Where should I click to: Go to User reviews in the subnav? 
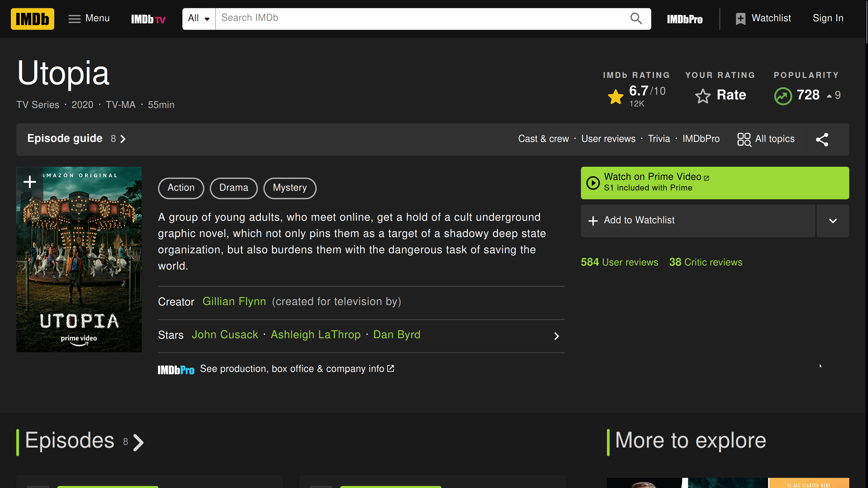point(608,139)
